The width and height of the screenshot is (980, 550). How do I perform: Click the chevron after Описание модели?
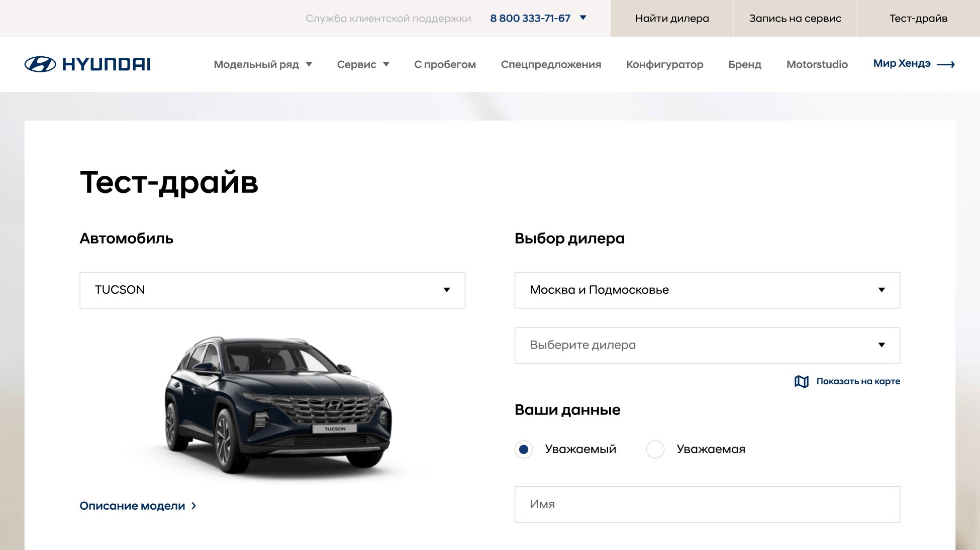[x=194, y=506]
